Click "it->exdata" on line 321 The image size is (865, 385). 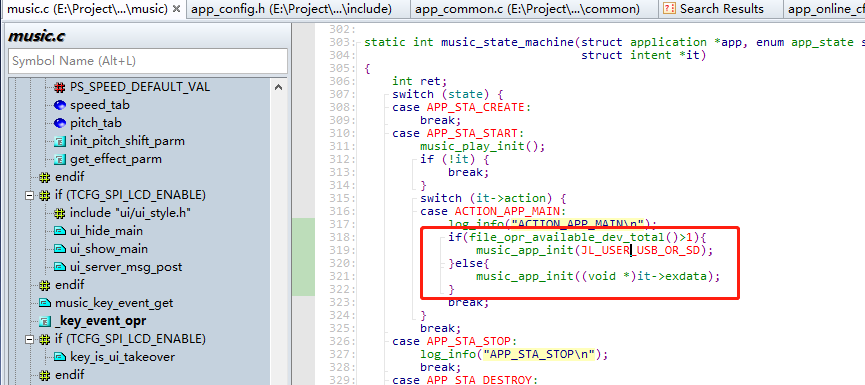pyautogui.click(x=671, y=276)
